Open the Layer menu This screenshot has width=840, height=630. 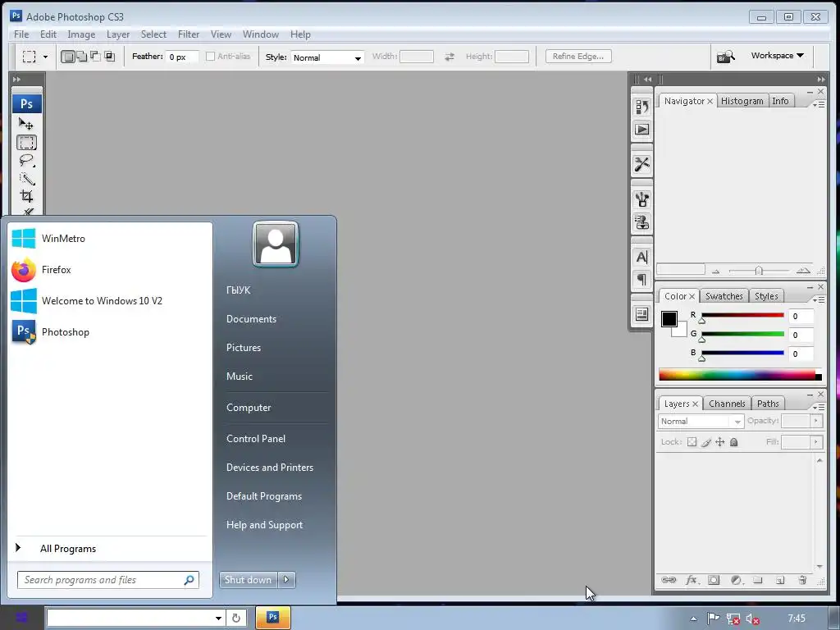point(118,34)
